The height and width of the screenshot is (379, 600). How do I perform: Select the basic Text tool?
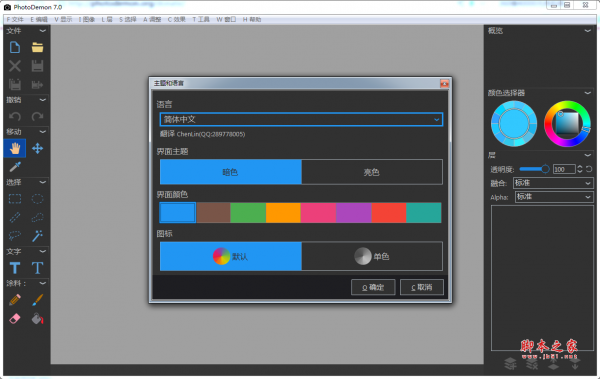[15, 268]
